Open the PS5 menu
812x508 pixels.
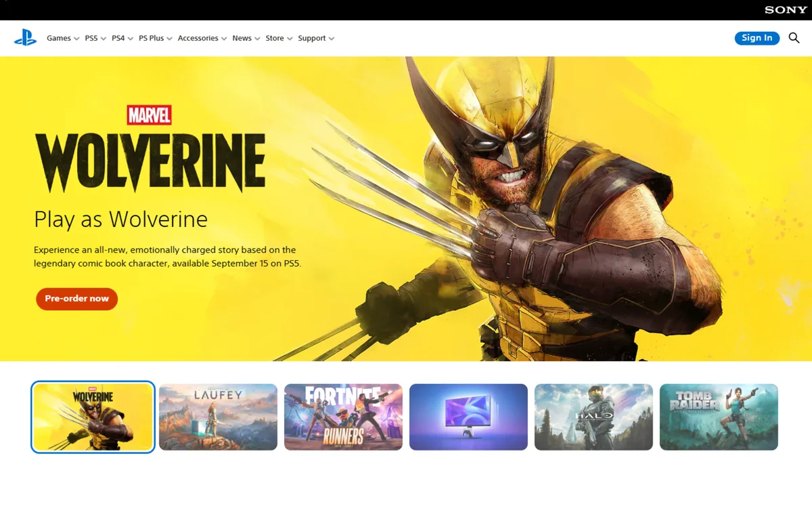95,39
